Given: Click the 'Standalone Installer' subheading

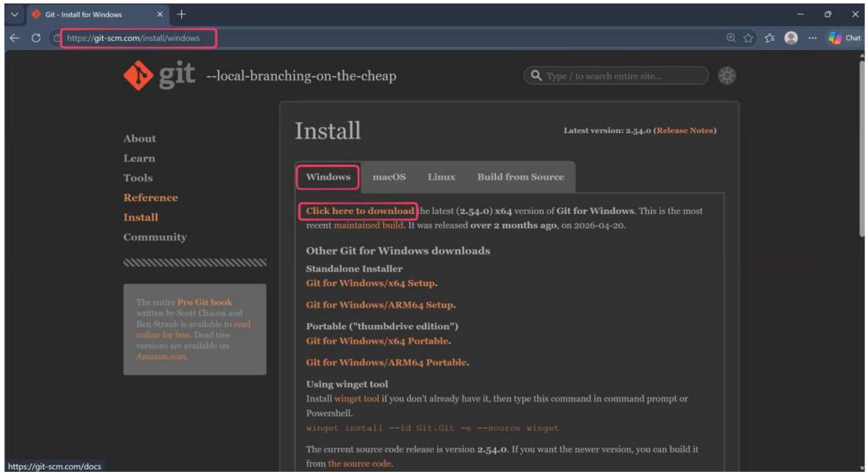Looking at the screenshot, I should click(x=354, y=269).
